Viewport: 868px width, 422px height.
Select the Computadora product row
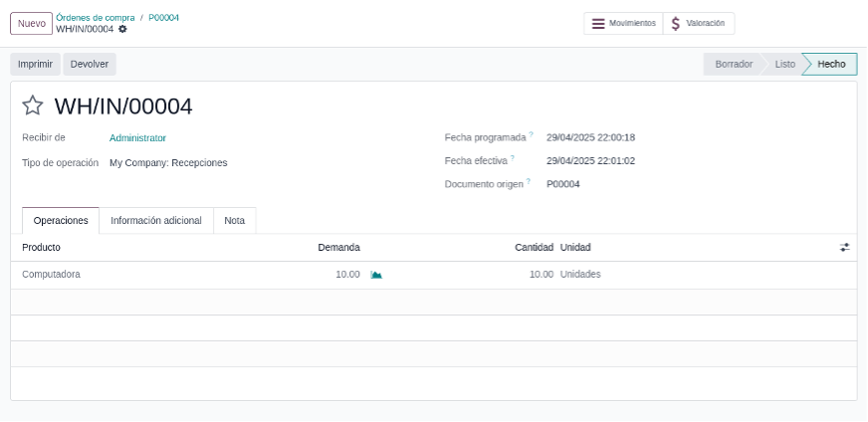(434, 275)
